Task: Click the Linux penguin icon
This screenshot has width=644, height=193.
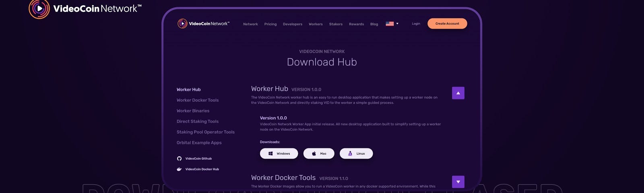Action: (350, 154)
